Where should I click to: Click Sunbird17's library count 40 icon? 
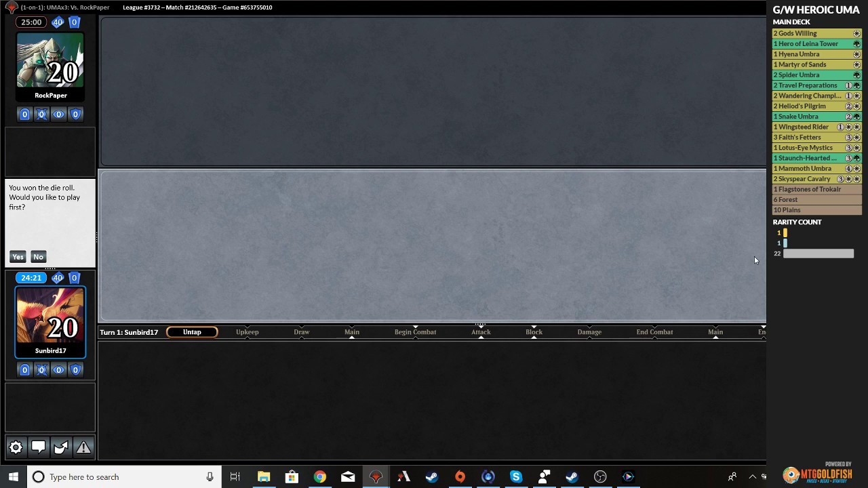pyautogui.click(x=58, y=278)
